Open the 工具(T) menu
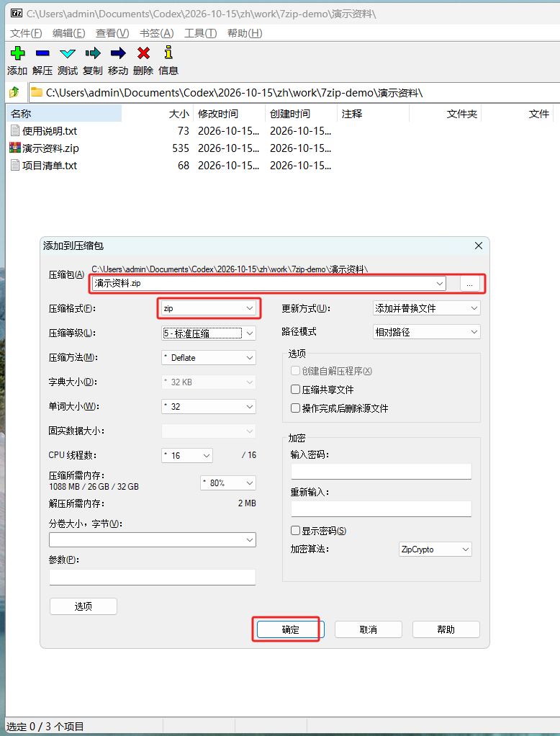 coord(200,33)
